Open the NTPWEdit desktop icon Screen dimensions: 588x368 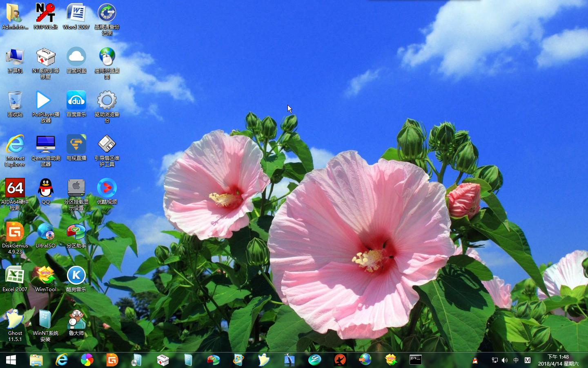46,16
